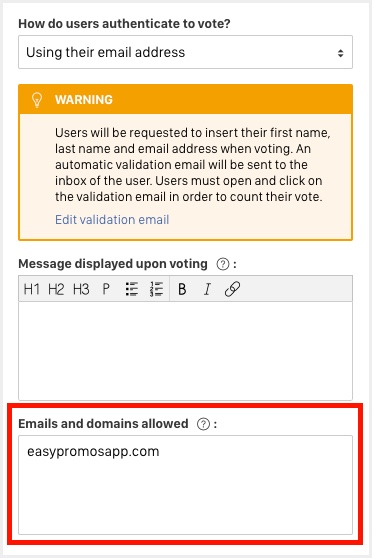The height and width of the screenshot is (558, 372).
Task: Click the WARNING banner heading
Action: click(84, 100)
